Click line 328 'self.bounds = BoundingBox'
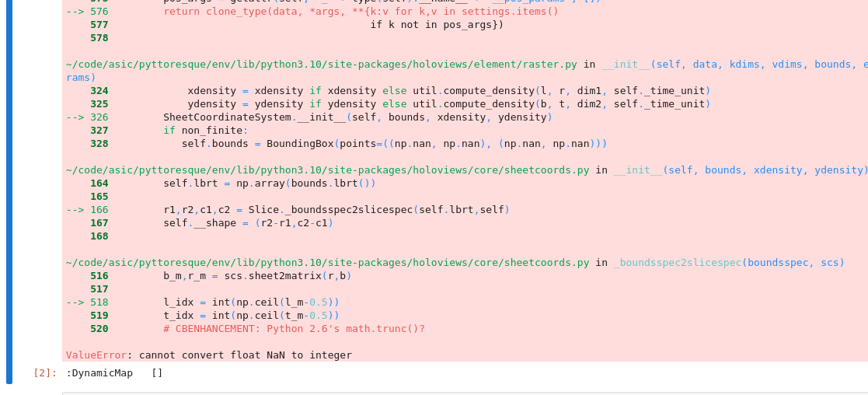The height and width of the screenshot is (395, 868). click(394, 144)
